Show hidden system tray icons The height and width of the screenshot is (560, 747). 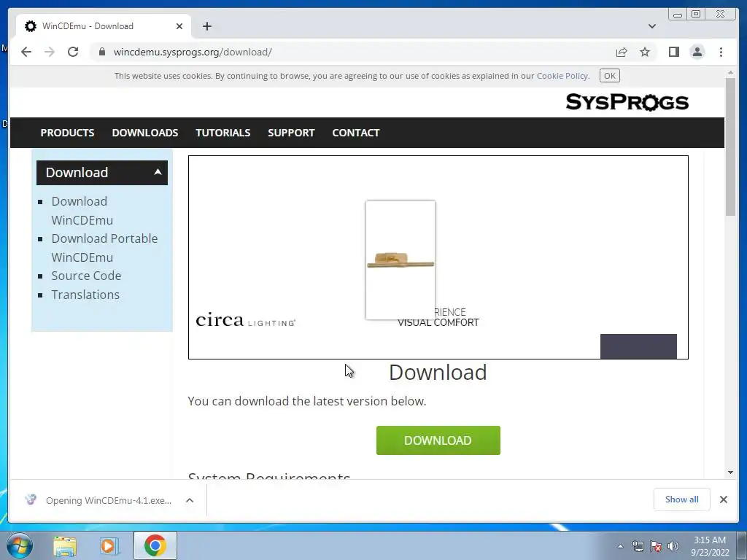pos(620,546)
